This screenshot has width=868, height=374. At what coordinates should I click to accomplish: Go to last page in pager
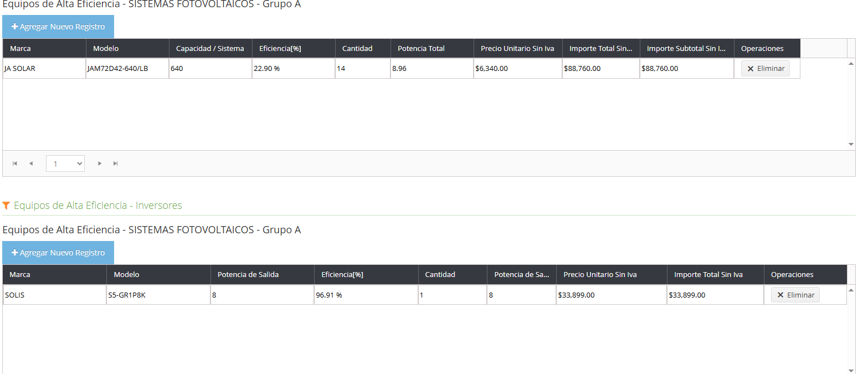tap(116, 163)
